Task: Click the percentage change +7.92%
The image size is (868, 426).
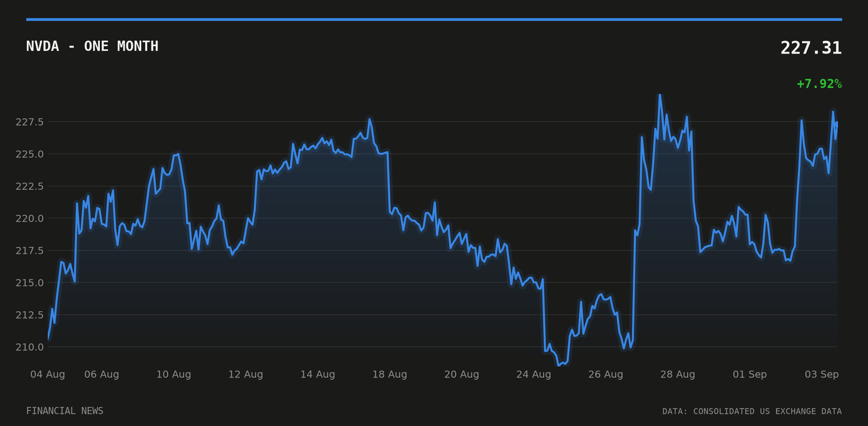Action: 819,84
